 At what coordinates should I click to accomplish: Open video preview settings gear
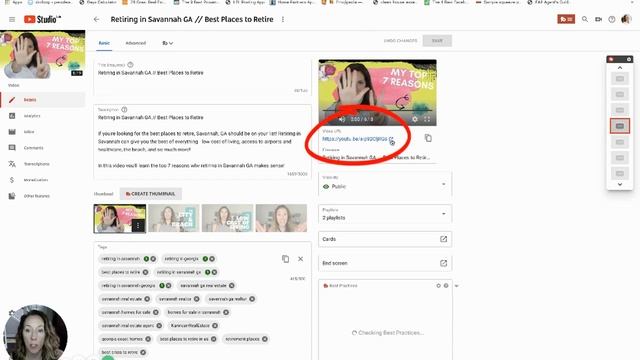pos(415,119)
